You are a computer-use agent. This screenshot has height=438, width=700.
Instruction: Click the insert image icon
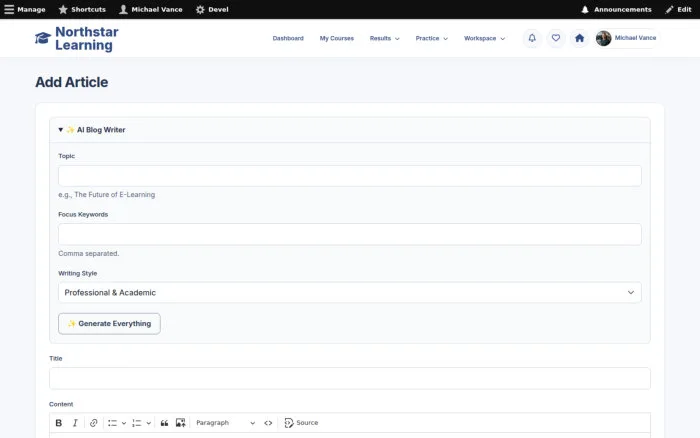[x=180, y=423]
